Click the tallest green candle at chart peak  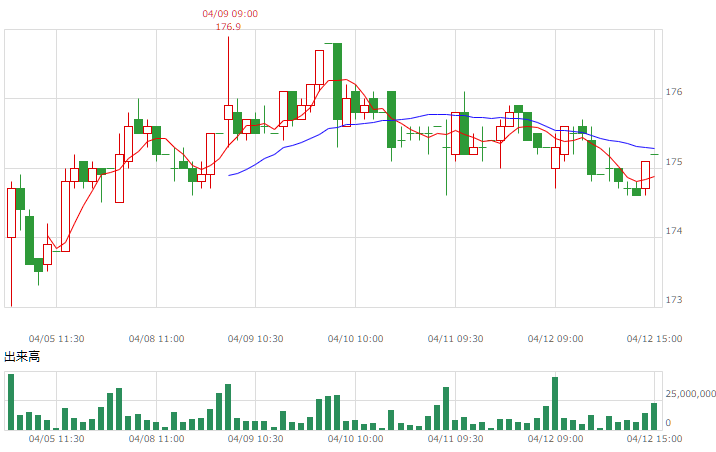pos(337,81)
